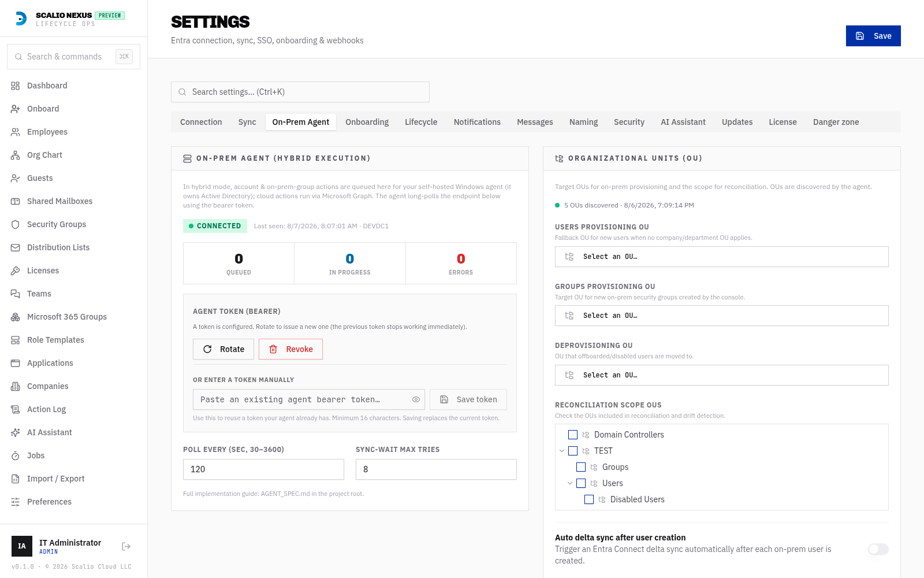924x578 pixels.
Task: Check the Domain Controllers OU checkbox
Action: (x=573, y=435)
